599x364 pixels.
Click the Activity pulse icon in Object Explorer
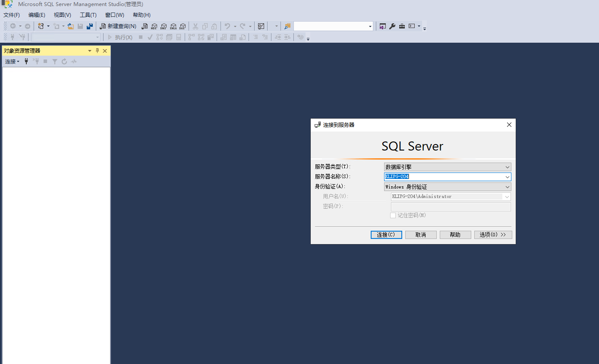tap(74, 62)
